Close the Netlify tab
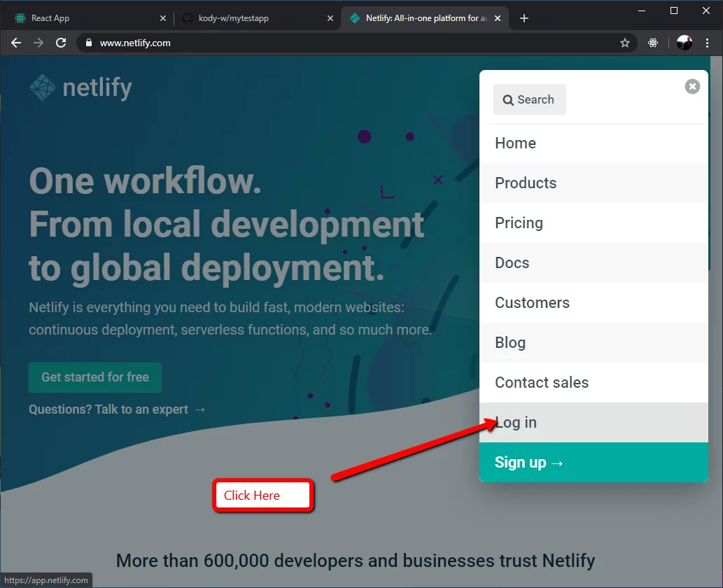 pyautogui.click(x=498, y=18)
